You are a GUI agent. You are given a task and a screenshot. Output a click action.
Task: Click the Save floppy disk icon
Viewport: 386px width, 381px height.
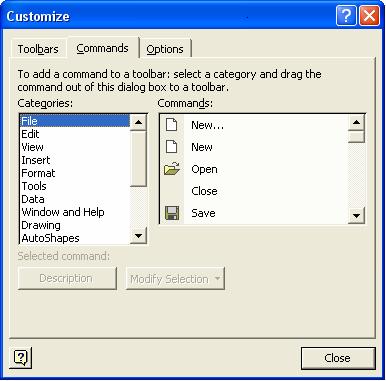pyautogui.click(x=172, y=213)
